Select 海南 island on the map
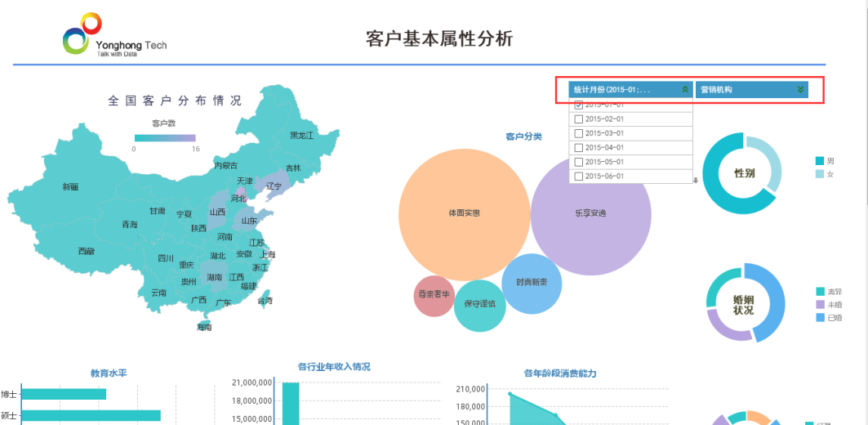Screen dimensions: 868x425 click(x=204, y=327)
